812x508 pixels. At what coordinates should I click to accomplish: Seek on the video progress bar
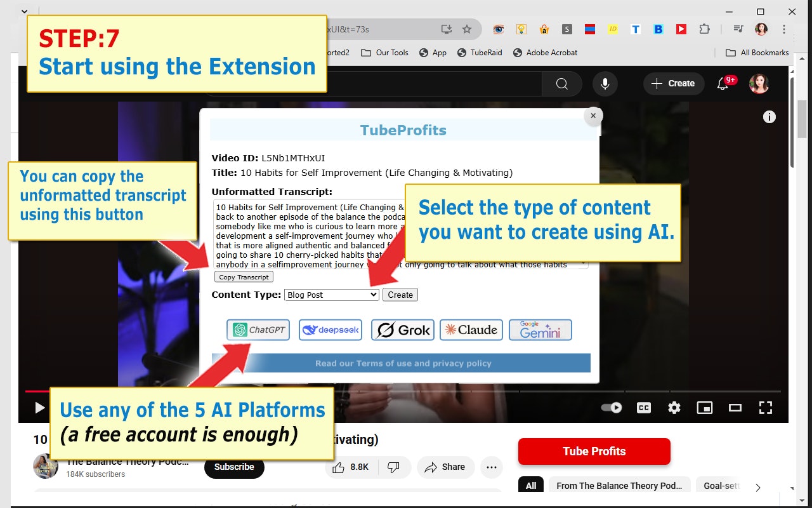403,391
